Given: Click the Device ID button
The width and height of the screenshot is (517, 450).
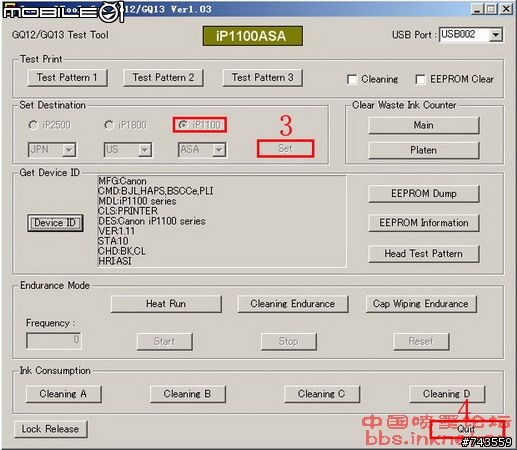Looking at the screenshot, I should [x=55, y=223].
